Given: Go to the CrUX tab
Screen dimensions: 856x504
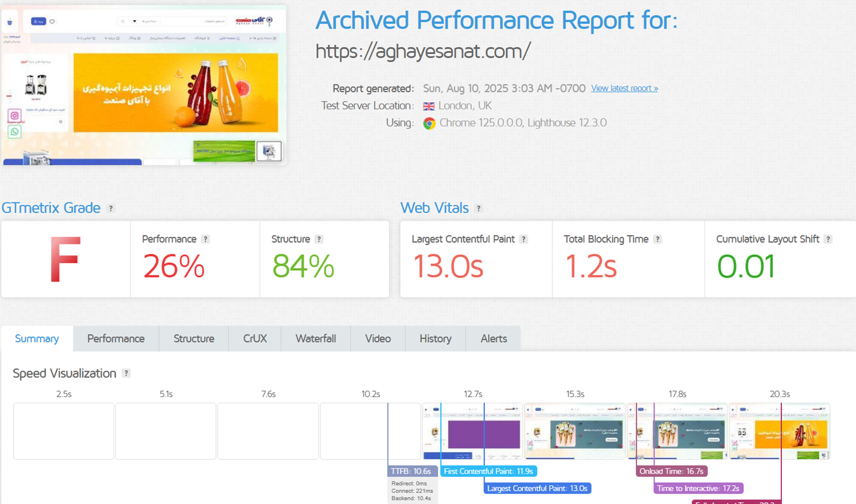Looking at the screenshot, I should pyautogui.click(x=254, y=339).
